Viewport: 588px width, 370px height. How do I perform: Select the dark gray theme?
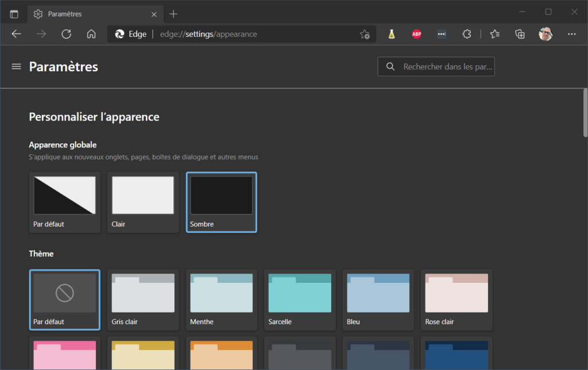[x=300, y=353]
